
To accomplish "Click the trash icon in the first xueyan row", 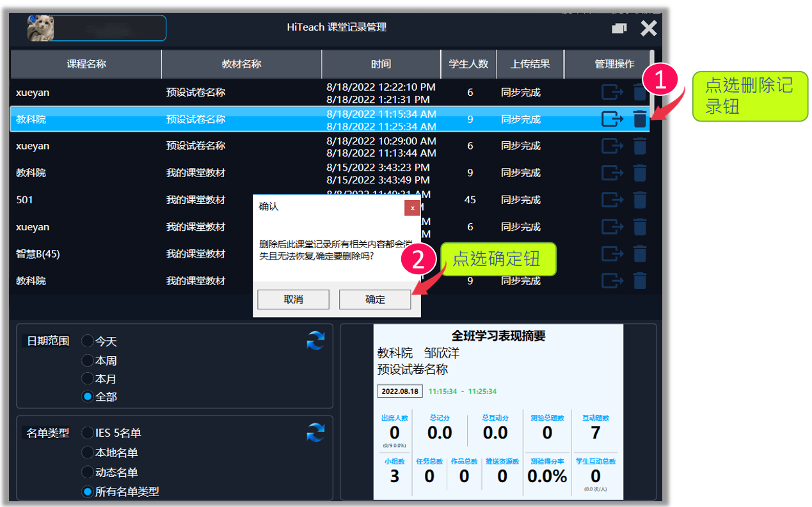I will coord(639,93).
